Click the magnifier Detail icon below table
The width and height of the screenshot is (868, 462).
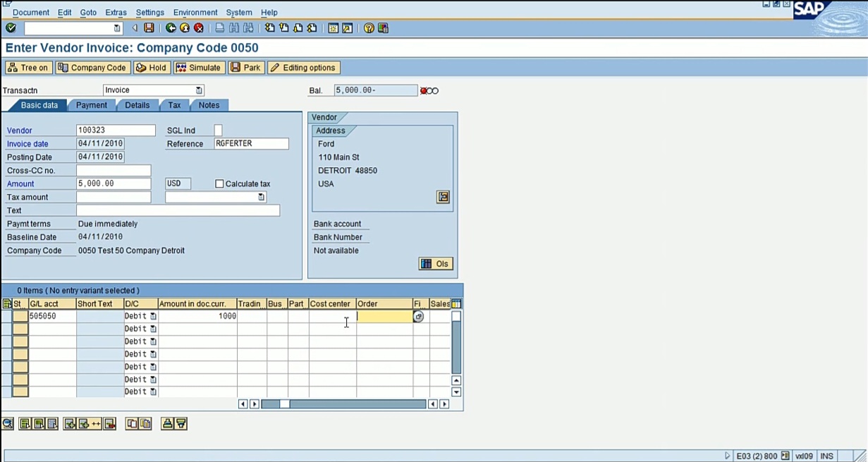pyautogui.click(x=8, y=424)
